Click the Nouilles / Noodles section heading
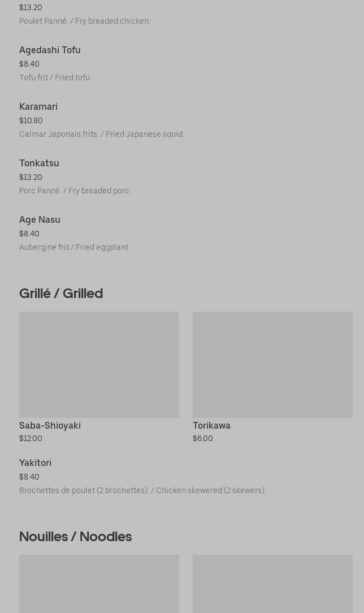 [75, 537]
